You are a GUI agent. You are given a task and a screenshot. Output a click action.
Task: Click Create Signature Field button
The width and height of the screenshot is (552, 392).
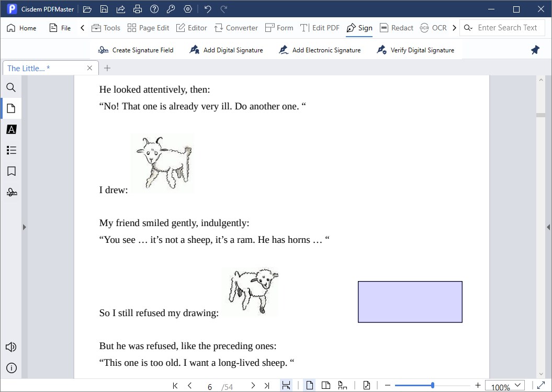(x=136, y=50)
